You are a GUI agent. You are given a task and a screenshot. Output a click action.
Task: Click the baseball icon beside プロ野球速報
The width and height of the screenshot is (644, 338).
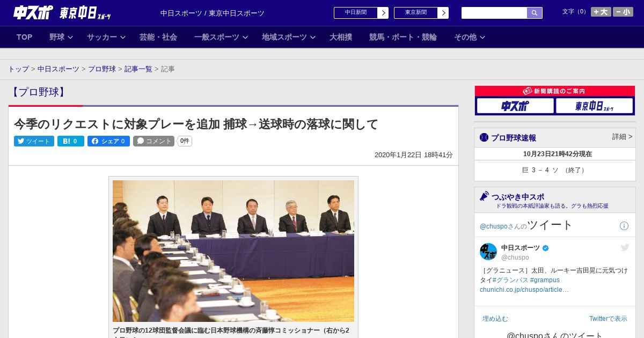pos(484,137)
